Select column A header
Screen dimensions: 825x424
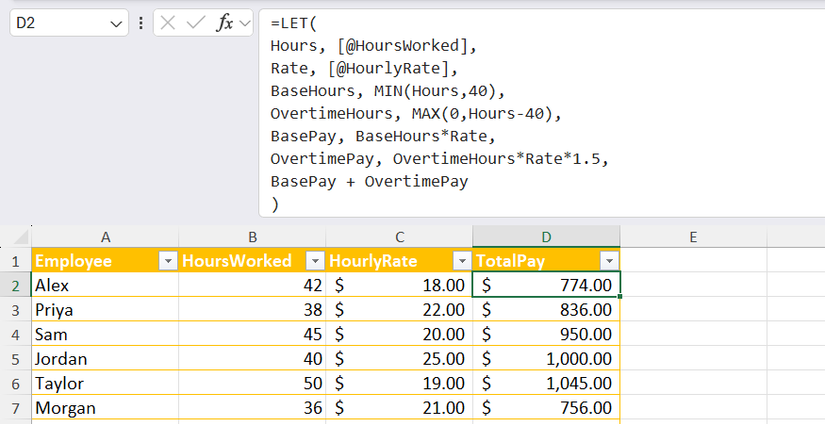(105, 237)
